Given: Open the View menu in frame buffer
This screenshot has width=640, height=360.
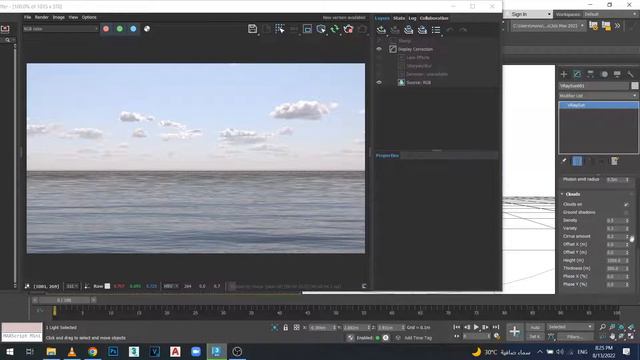Looking at the screenshot, I should tap(73, 17).
